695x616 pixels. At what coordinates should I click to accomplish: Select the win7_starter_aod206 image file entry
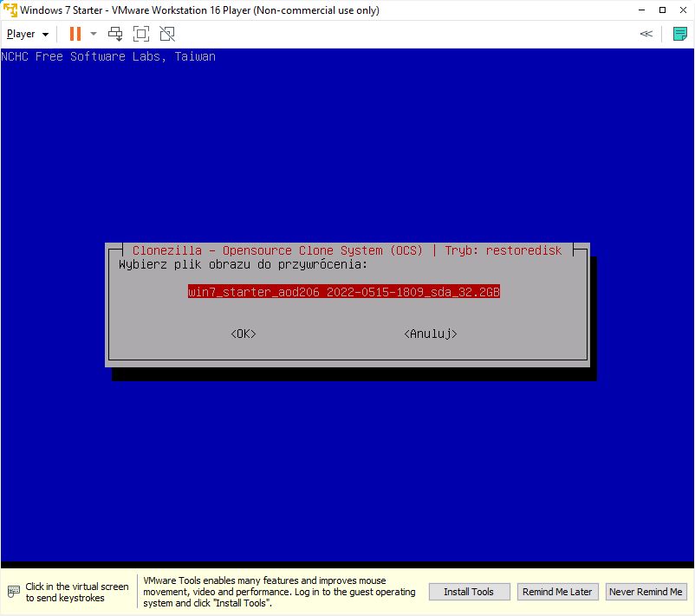pos(344,292)
